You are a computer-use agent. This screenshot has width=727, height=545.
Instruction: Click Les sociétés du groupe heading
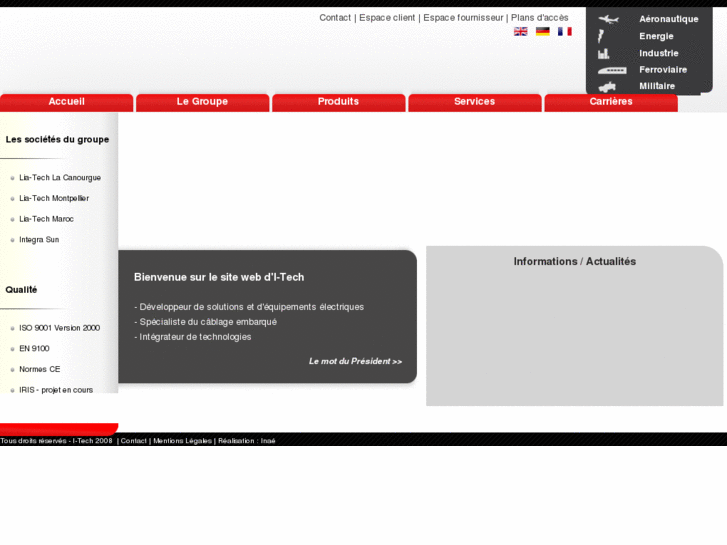coord(57,140)
